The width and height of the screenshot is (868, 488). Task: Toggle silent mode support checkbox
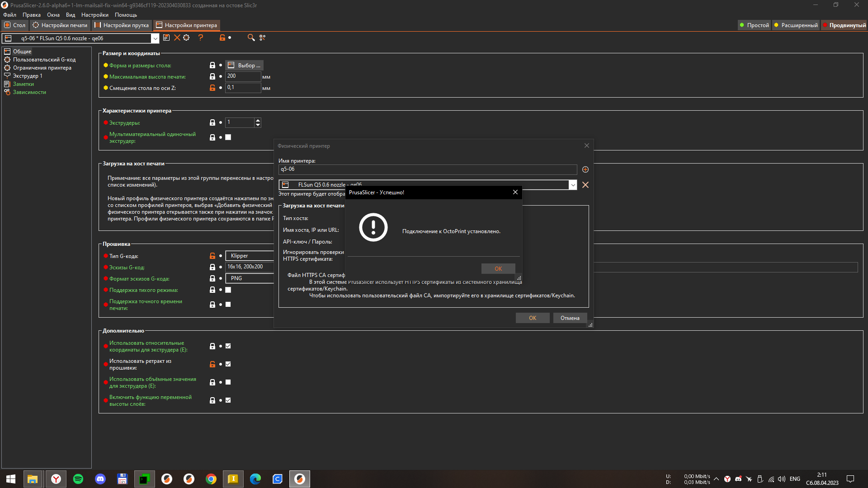point(228,290)
